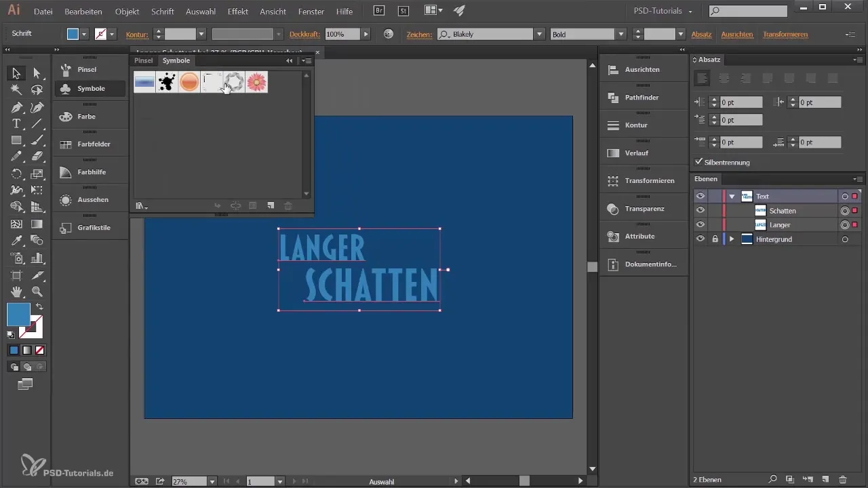Viewport: 868px width, 488px height.
Task: Swap fill and stroke colors
Action: 39,307
